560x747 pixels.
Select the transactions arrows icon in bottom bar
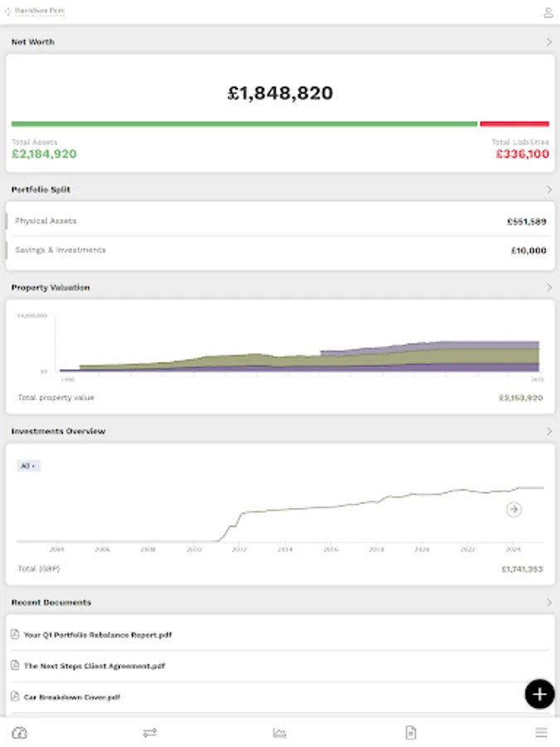click(150, 732)
